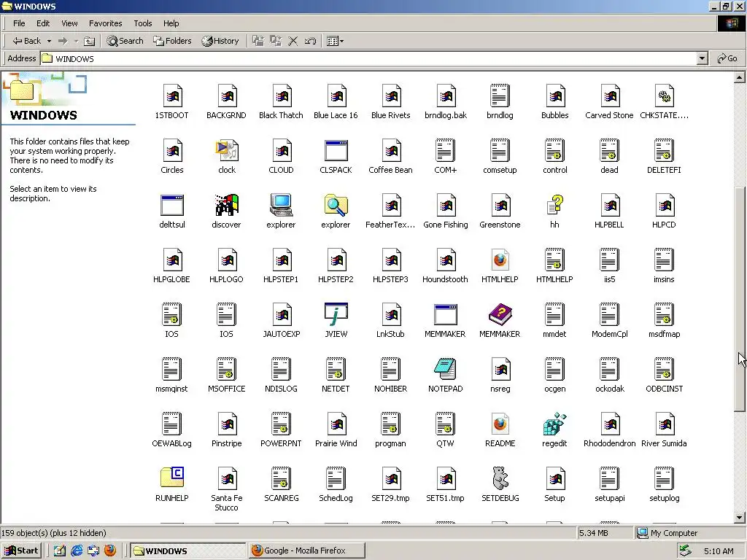Switch to Google - Mozilla Firefox taskbar window
The height and width of the screenshot is (560, 747).
coord(307,551)
